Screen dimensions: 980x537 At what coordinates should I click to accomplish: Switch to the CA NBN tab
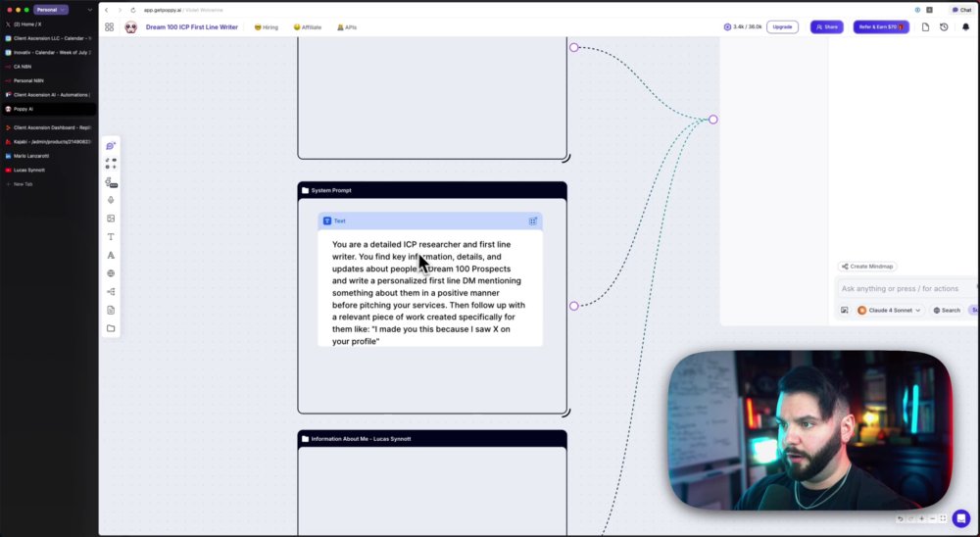(49, 67)
